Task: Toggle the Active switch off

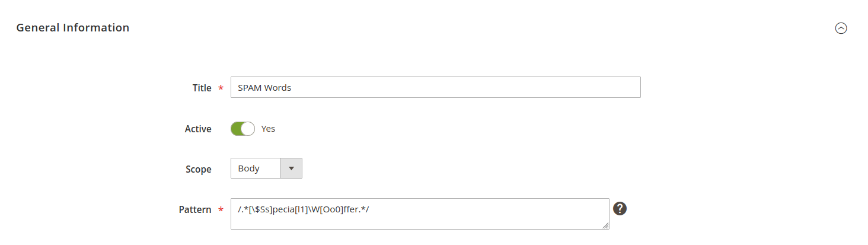Action: coord(242,129)
